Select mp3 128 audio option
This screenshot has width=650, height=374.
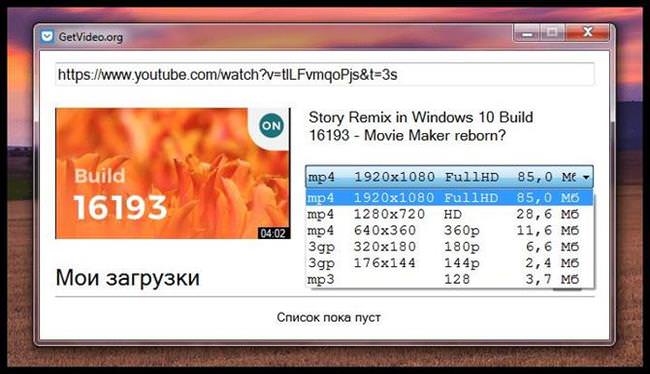click(449, 279)
